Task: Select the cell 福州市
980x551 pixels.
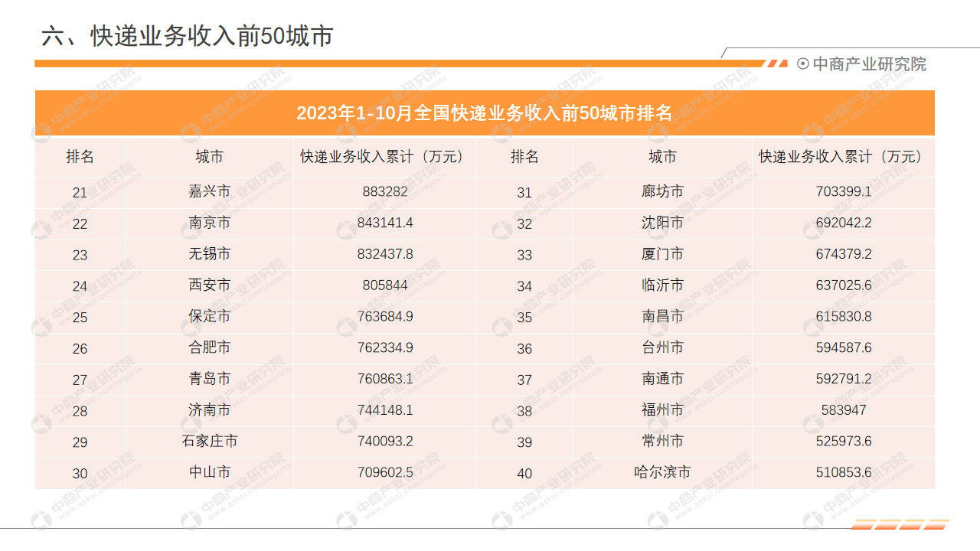Action: coord(663,410)
